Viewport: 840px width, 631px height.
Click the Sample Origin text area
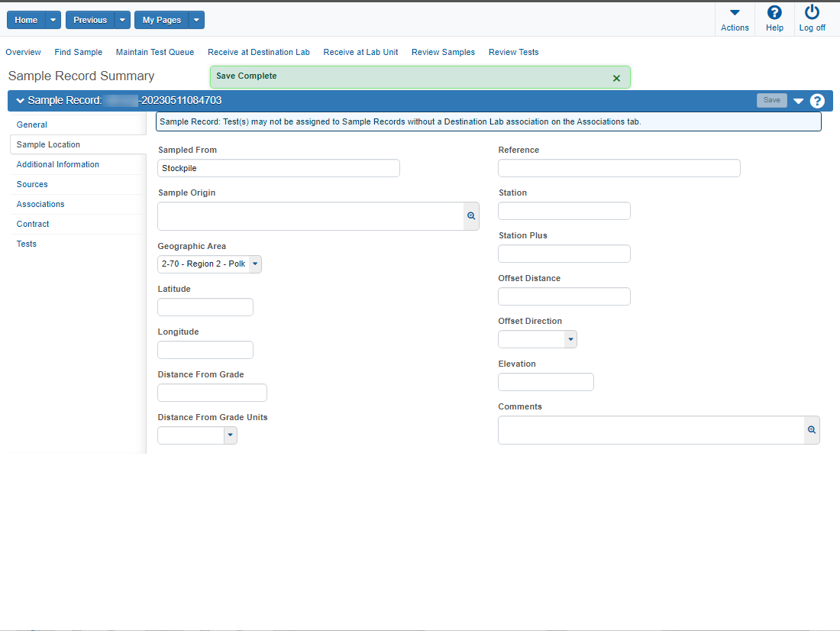click(x=311, y=216)
